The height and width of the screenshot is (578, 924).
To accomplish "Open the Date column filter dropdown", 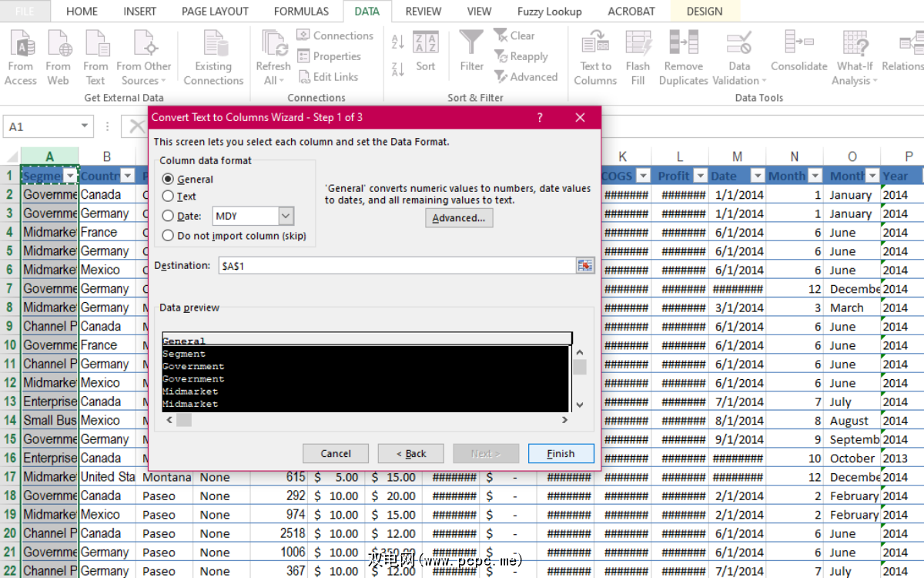I will click(x=757, y=176).
